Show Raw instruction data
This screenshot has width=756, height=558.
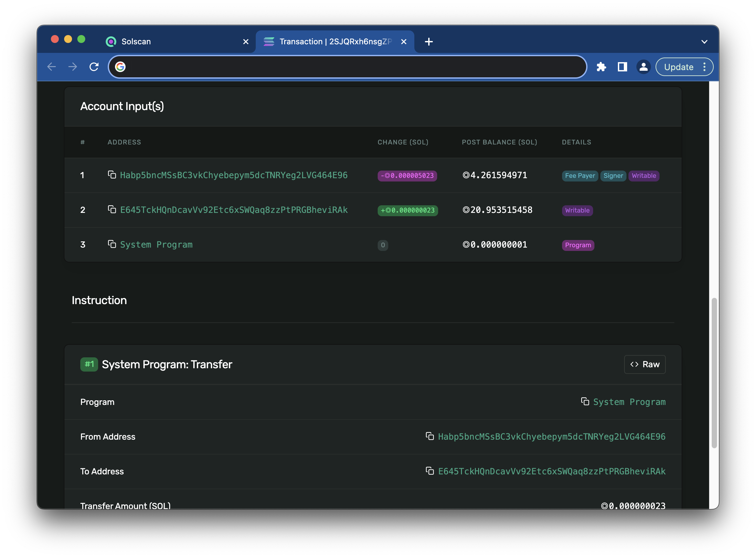[645, 365]
